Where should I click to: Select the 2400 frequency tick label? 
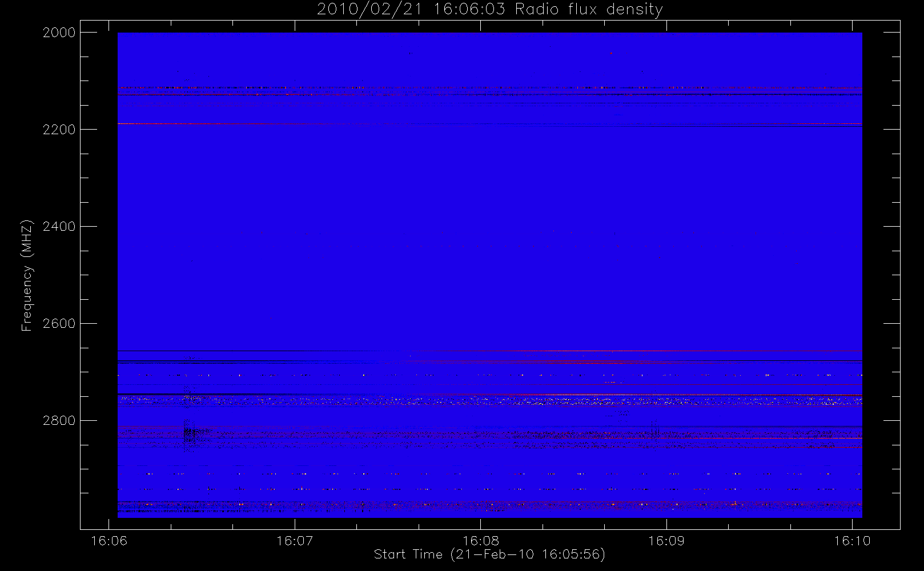(59, 227)
